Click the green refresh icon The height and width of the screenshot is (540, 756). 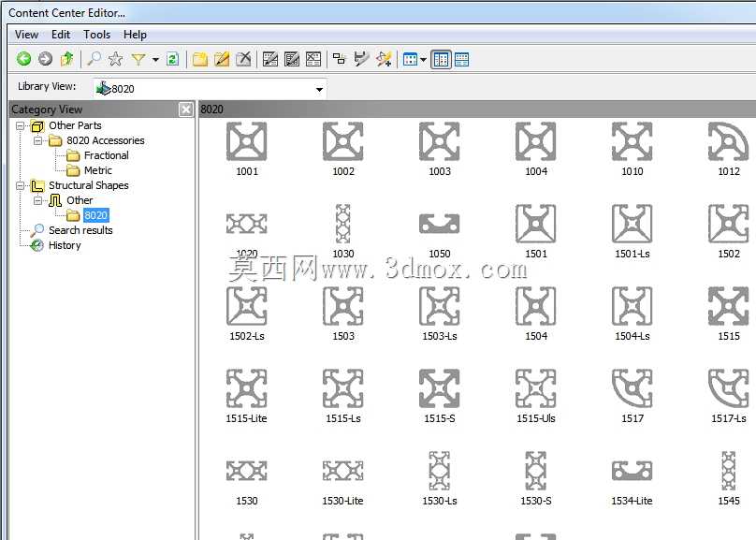point(172,59)
